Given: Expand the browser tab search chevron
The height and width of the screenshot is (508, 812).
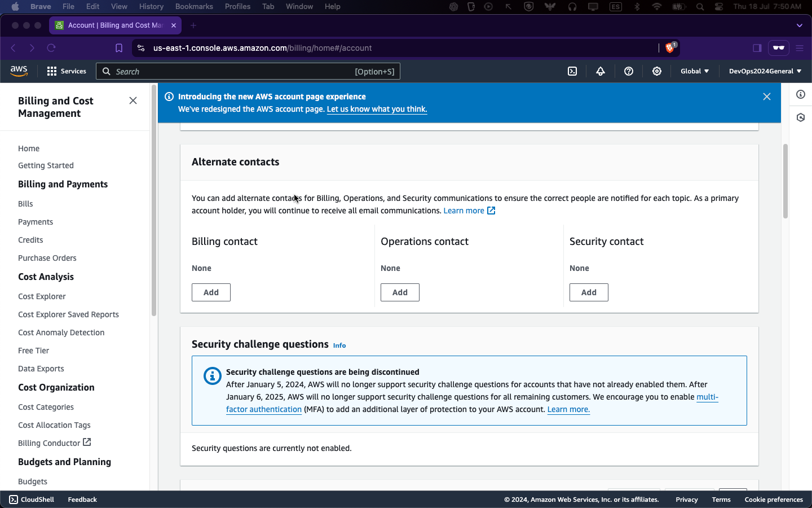Looking at the screenshot, I should [799, 25].
